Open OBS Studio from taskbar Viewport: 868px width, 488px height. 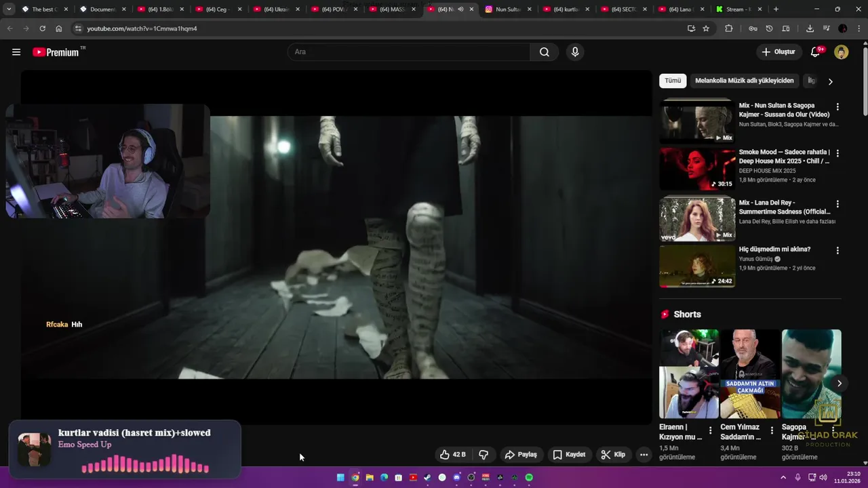pos(471,477)
